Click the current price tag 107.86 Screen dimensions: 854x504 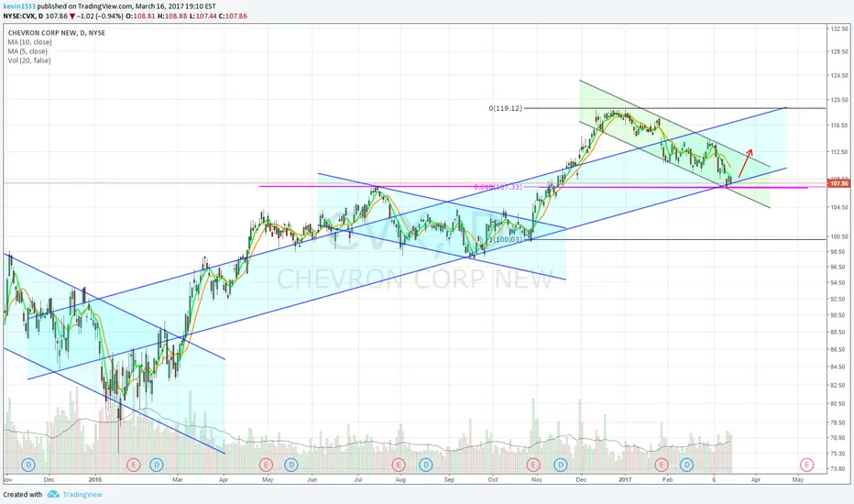[x=838, y=183]
